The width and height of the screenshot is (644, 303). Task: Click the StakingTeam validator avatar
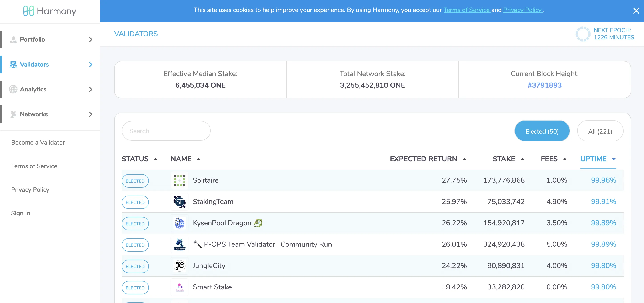click(179, 202)
